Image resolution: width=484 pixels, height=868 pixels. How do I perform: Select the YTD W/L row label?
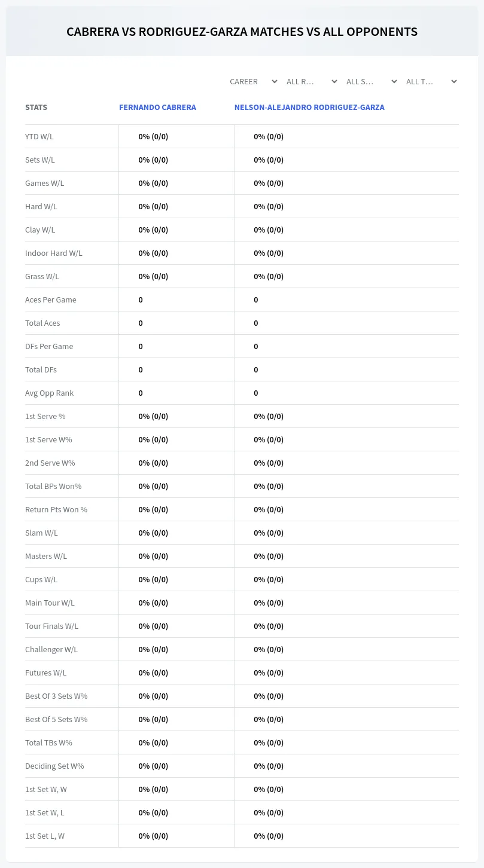[39, 136]
